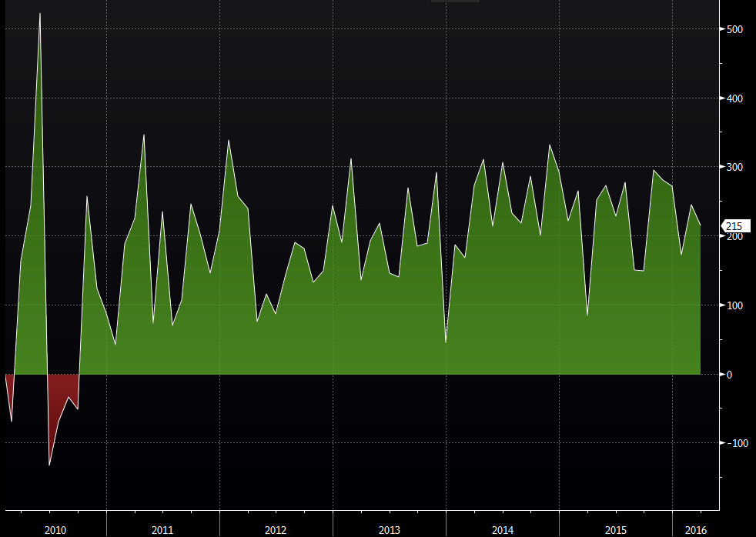756x537 pixels.
Task: Click the lowest 2010 trough below -100
Action: [x=49, y=465]
